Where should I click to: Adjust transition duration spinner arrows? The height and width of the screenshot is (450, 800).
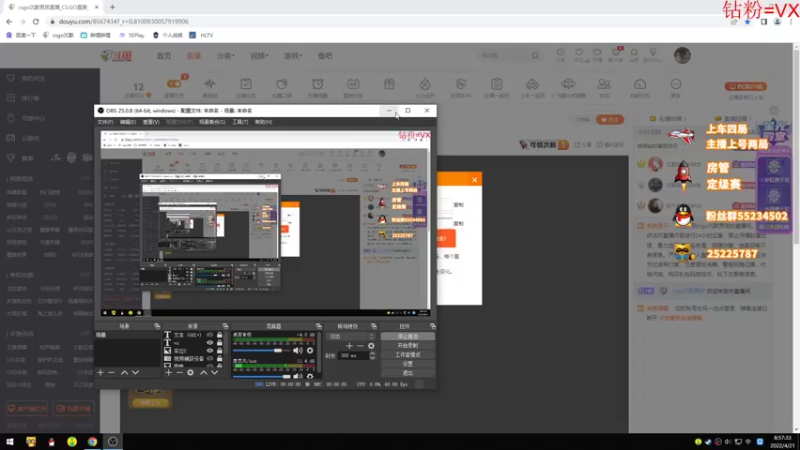[x=372, y=356]
